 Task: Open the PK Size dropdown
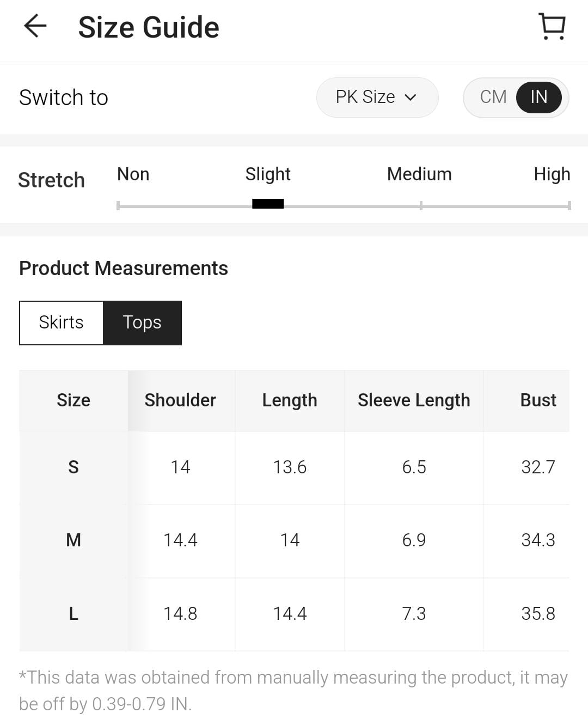[377, 97]
